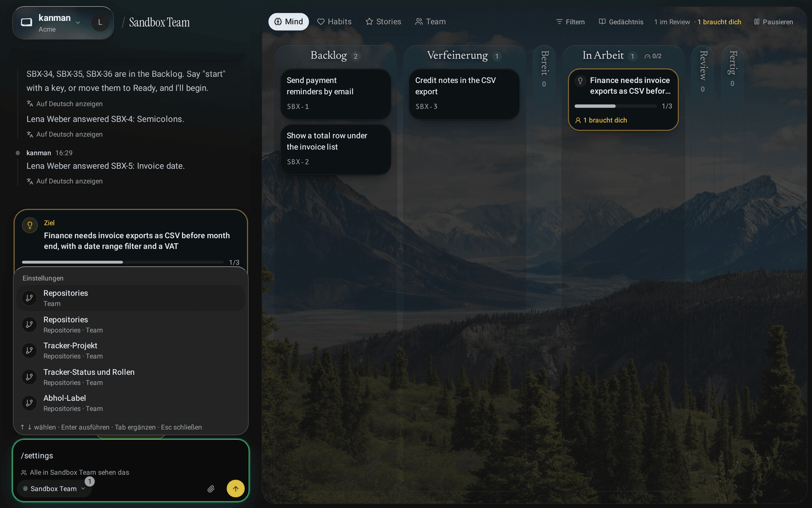The height and width of the screenshot is (508, 812).
Task: Open the Send payment reminders card SBX-1
Action: click(x=336, y=94)
